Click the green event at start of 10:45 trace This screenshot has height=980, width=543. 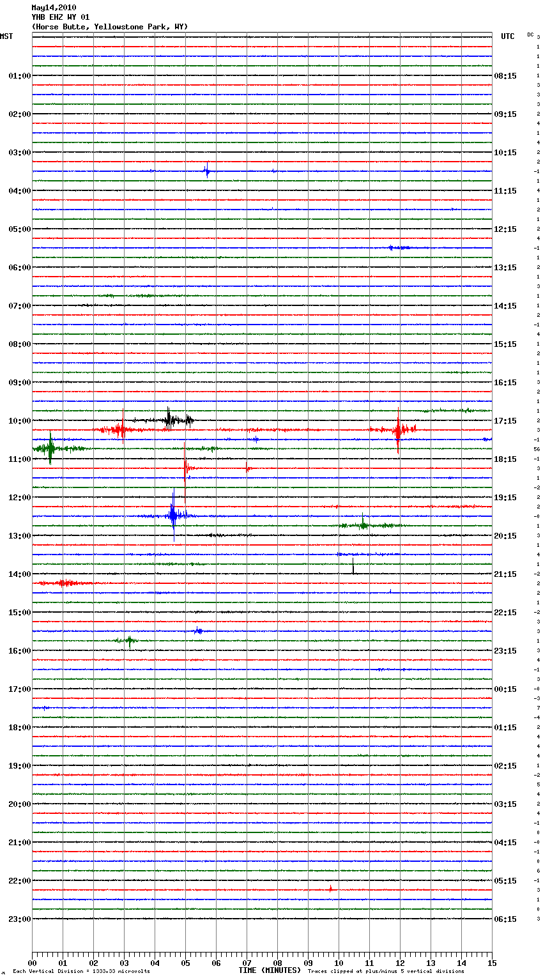point(50,448)
